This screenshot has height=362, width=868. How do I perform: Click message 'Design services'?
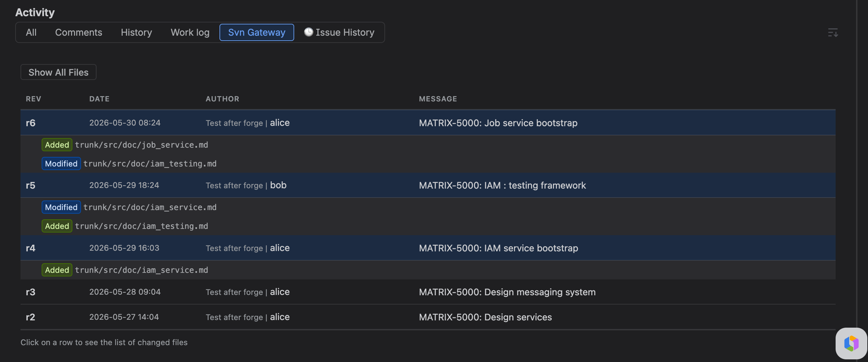(x=518, y=317)
